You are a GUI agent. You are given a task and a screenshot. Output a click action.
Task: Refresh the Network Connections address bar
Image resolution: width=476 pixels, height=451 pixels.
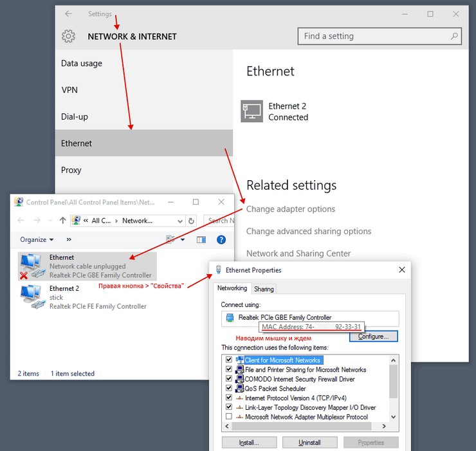coord(191,221)
